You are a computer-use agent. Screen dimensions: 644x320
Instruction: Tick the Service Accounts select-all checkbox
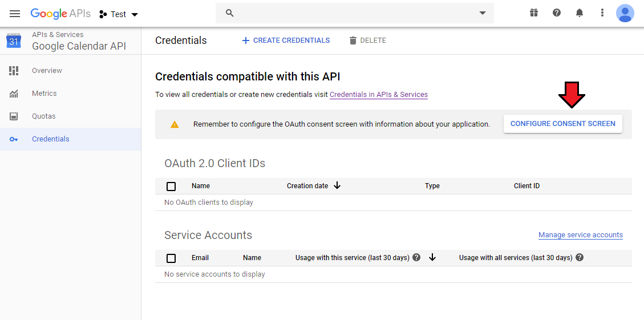pyautogui.click(x=171, y=258)
